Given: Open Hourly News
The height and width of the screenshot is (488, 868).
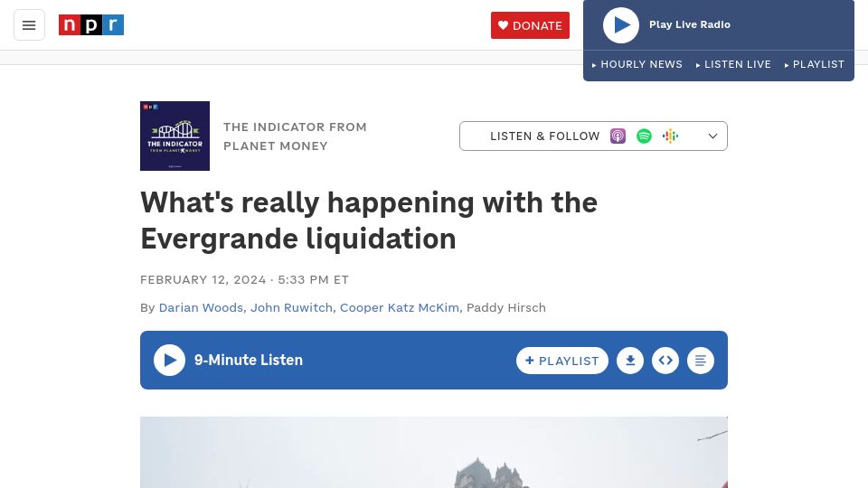Looking at the screenshot, I should click(637, 64).
